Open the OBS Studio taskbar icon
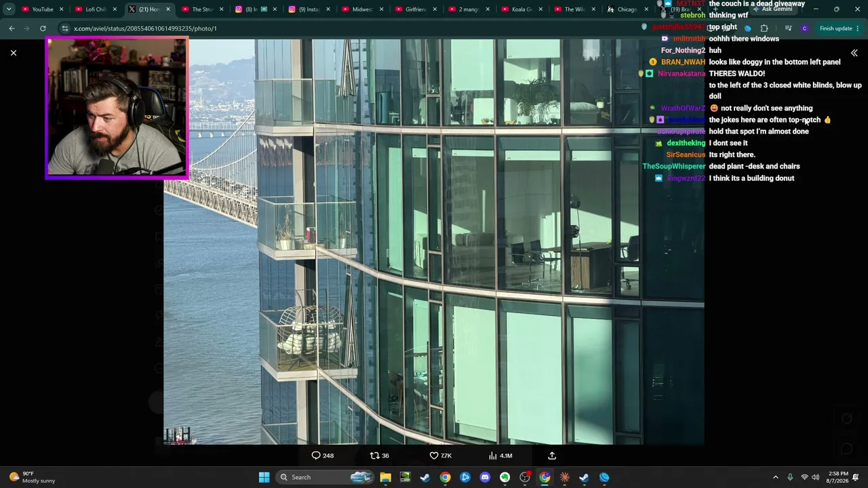The height and width of the screenshot is (488, 868). tap(525, 477)
